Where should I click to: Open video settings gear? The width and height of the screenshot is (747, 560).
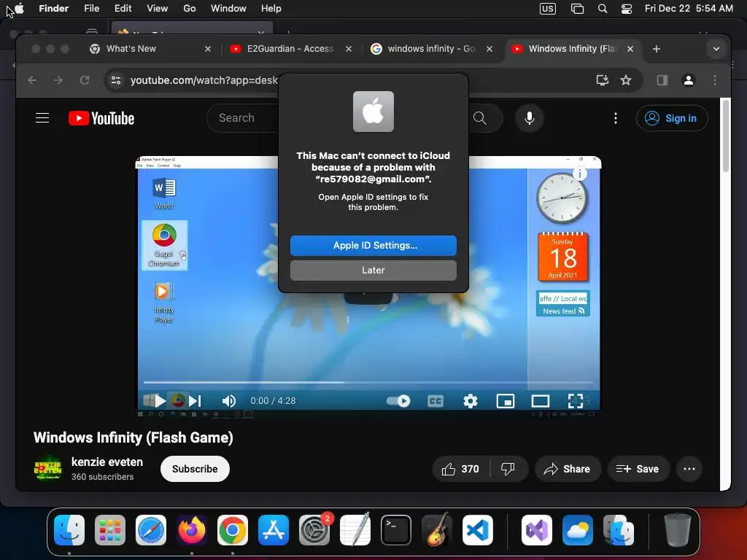471,401
